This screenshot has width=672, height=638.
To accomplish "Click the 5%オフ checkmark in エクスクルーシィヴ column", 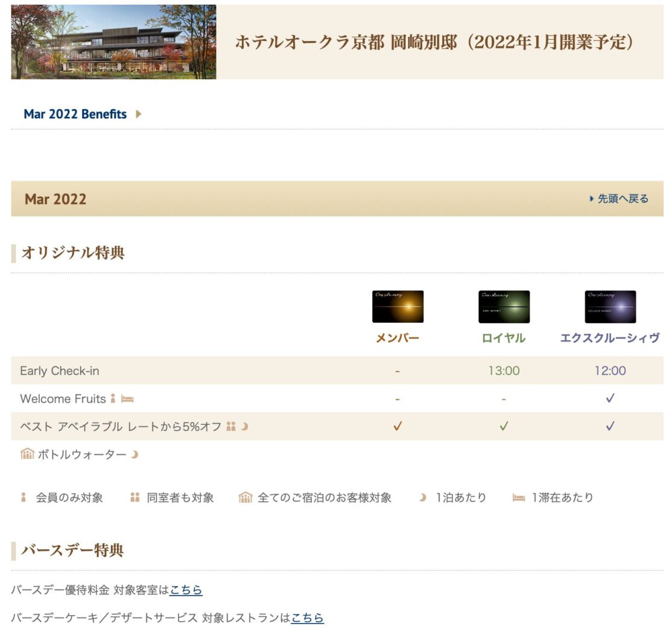I will click(610, 426).
